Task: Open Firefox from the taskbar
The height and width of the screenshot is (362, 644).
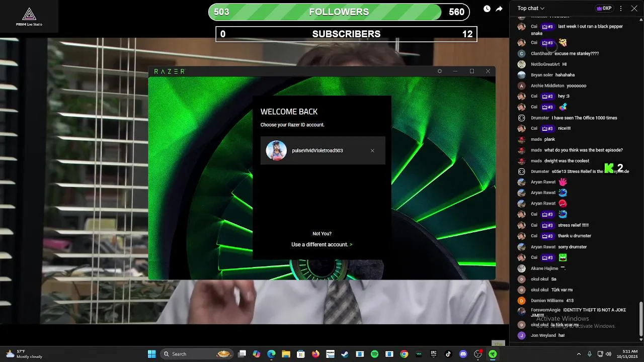Action: click(315, 354)
